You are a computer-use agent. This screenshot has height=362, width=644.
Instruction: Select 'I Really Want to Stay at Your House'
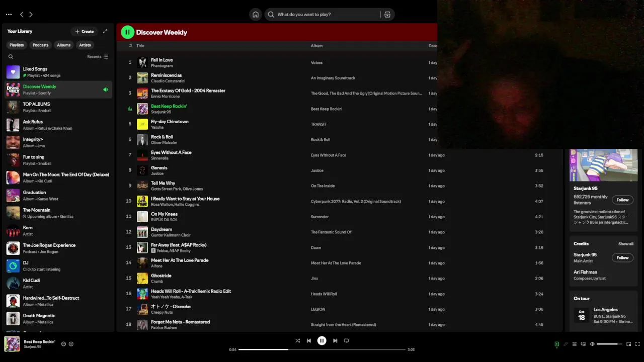tap(185, 199)
